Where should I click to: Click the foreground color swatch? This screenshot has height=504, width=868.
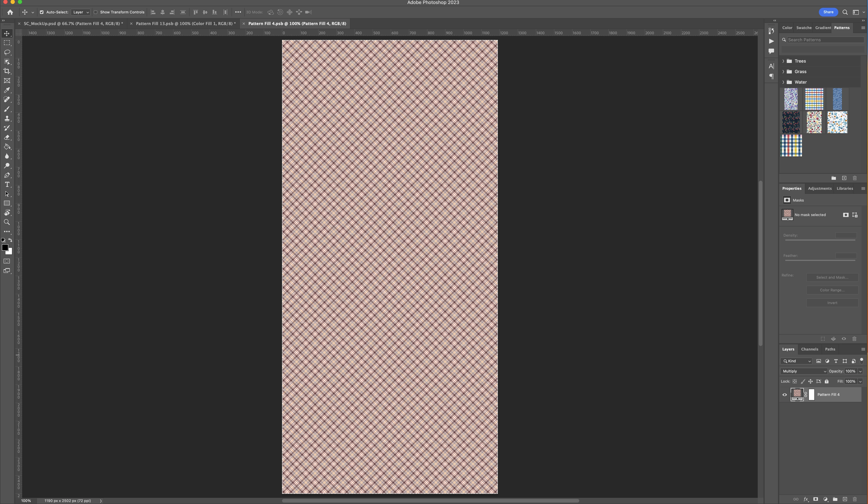point(5,247)
